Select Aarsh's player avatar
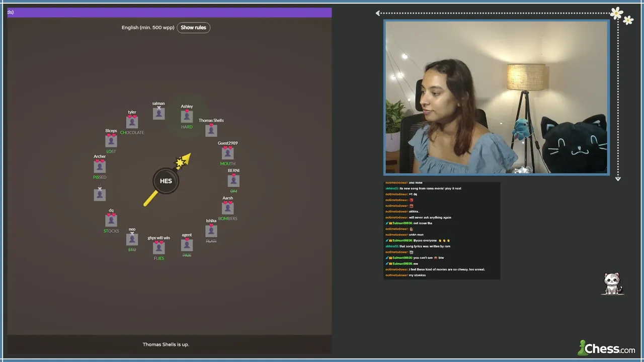 click(227, 208)
